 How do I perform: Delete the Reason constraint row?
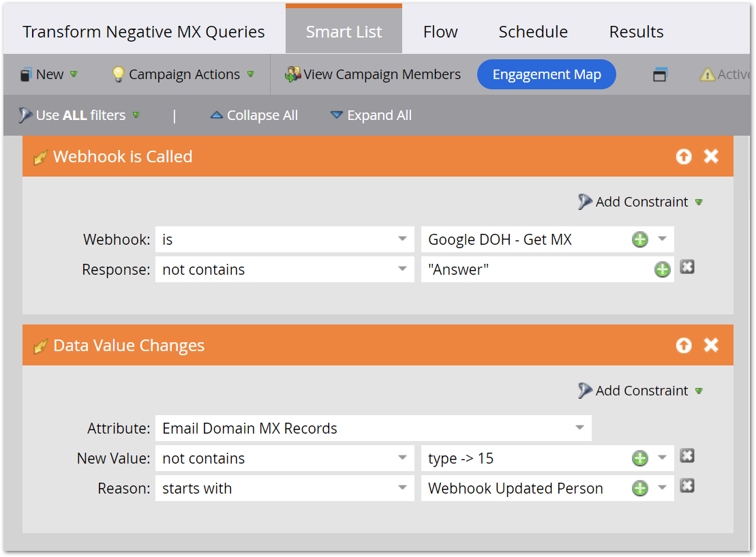click(x=687, y=486)
